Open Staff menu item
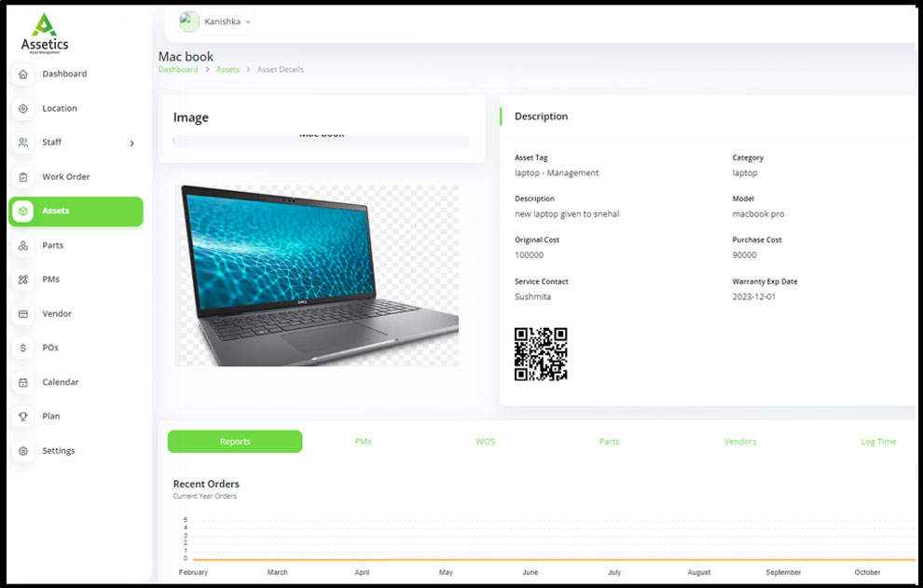Viewport: 923px width, 588px height. click(51, 142)
